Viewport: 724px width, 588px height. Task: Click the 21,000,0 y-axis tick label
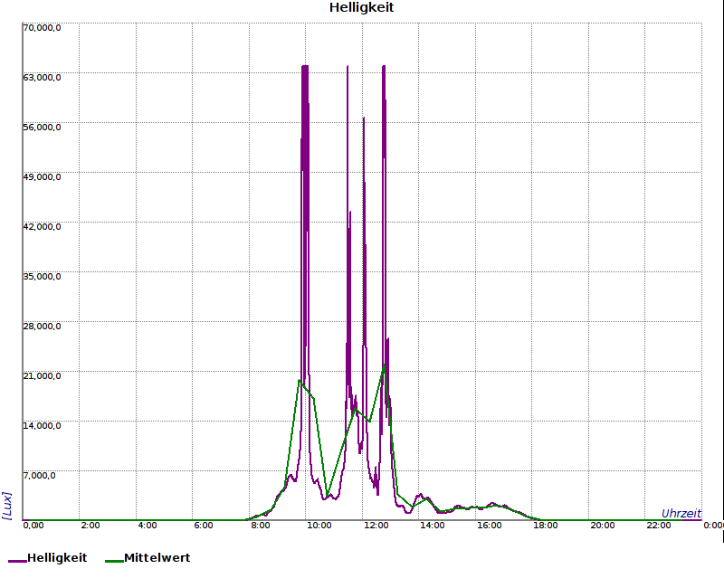pyautogui.click(x=42, y=375)
